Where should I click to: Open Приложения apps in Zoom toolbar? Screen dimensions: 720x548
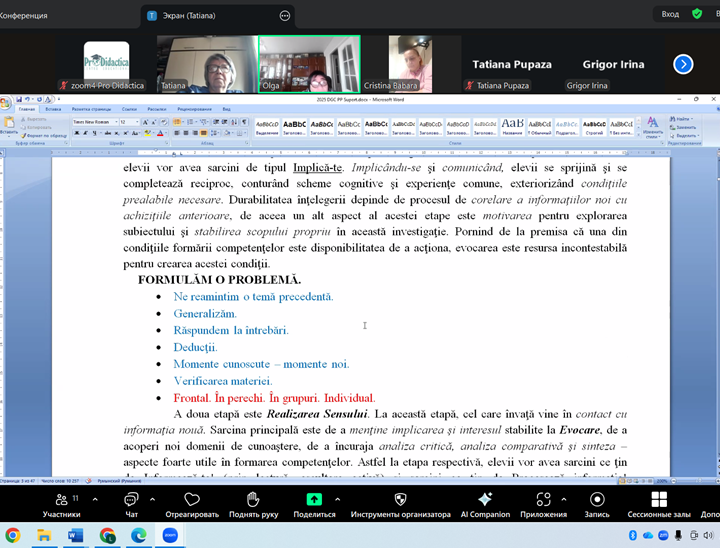pos(542,503)
